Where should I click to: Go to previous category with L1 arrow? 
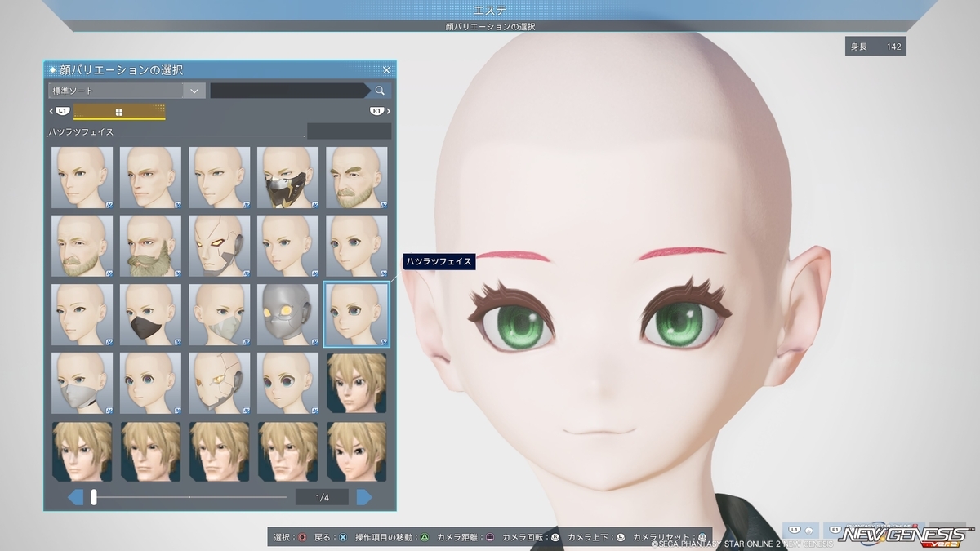(x=60, y=111)
